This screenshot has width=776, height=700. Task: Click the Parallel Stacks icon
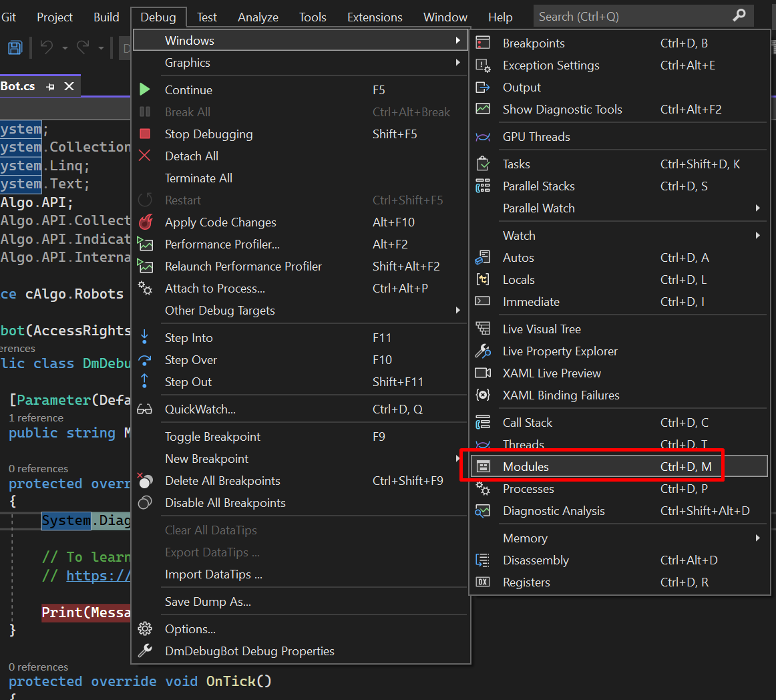[483, 186]
